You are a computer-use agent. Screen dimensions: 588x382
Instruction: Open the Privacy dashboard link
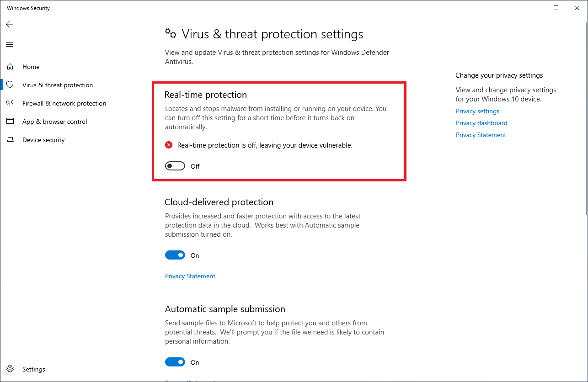point(481,123)
